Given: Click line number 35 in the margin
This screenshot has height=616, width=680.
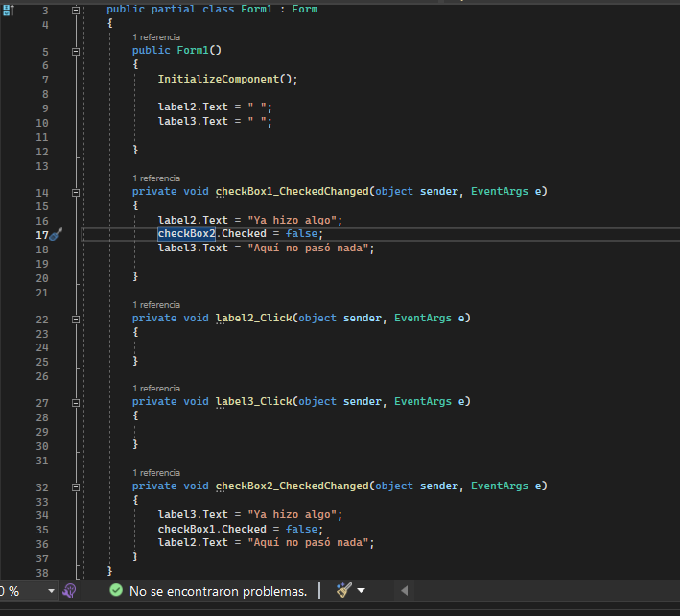Looking at the screenshot, I should 41,529.
